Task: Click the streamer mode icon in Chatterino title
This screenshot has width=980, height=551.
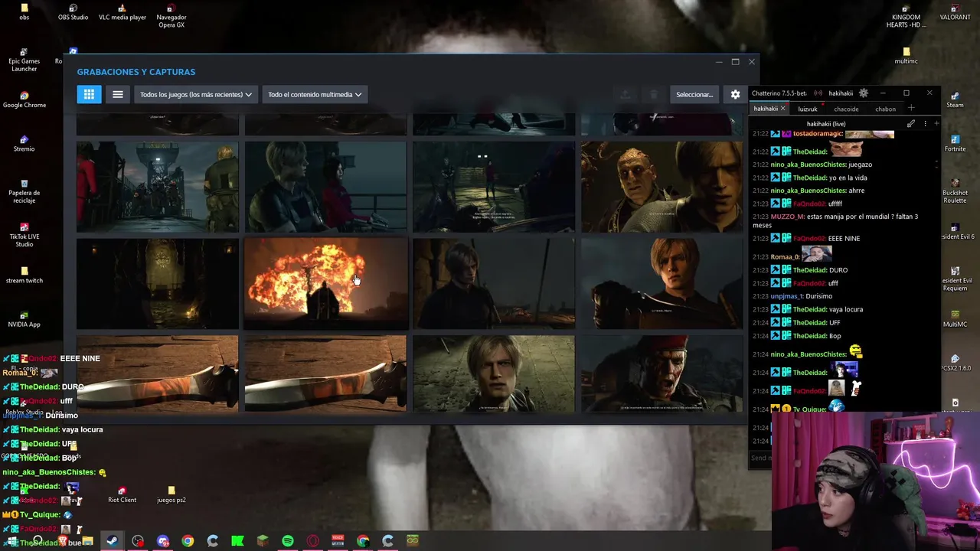Action: 818,93
